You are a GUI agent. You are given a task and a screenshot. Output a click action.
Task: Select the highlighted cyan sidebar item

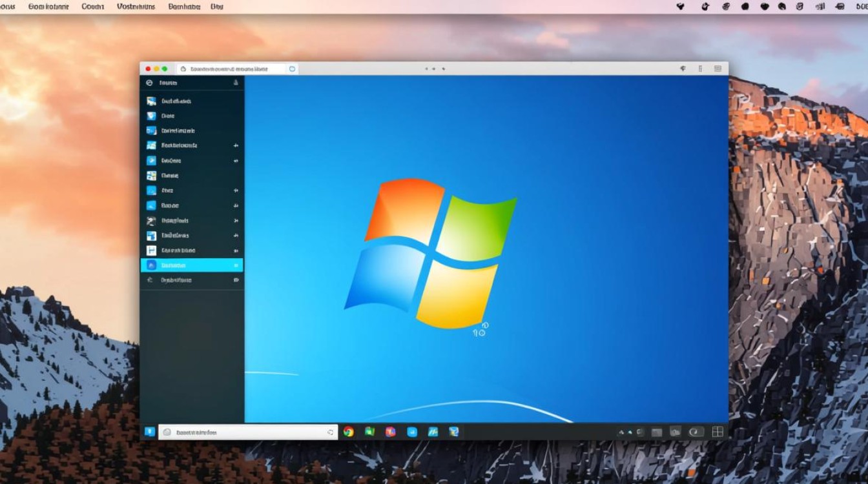(x=192, y=265)
